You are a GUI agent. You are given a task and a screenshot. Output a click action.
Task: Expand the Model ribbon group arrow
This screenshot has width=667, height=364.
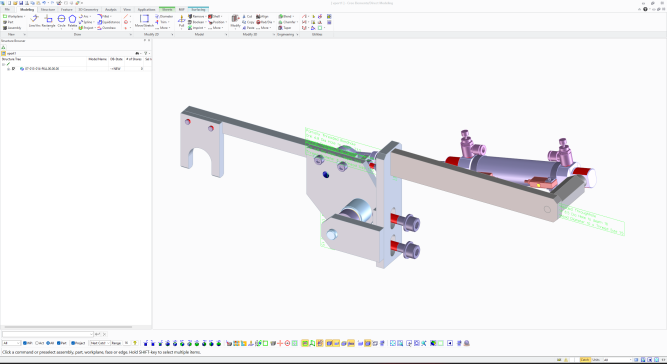point(225,34)
